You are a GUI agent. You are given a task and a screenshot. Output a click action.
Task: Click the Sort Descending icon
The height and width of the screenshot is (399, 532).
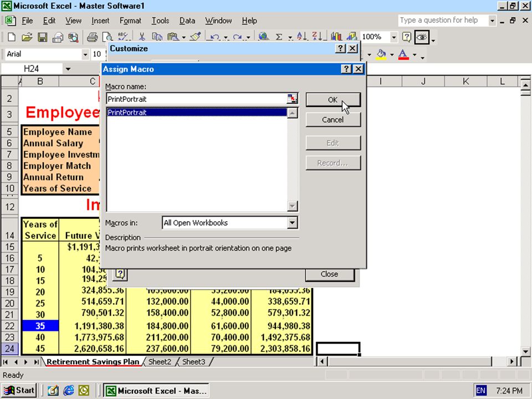point(317,37)
